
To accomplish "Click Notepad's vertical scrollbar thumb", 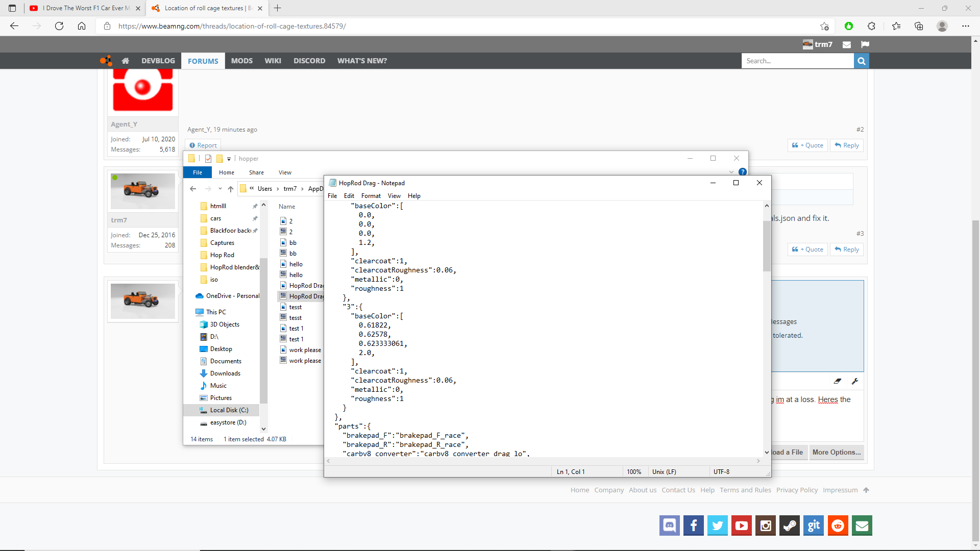I will tap(767, 246).
